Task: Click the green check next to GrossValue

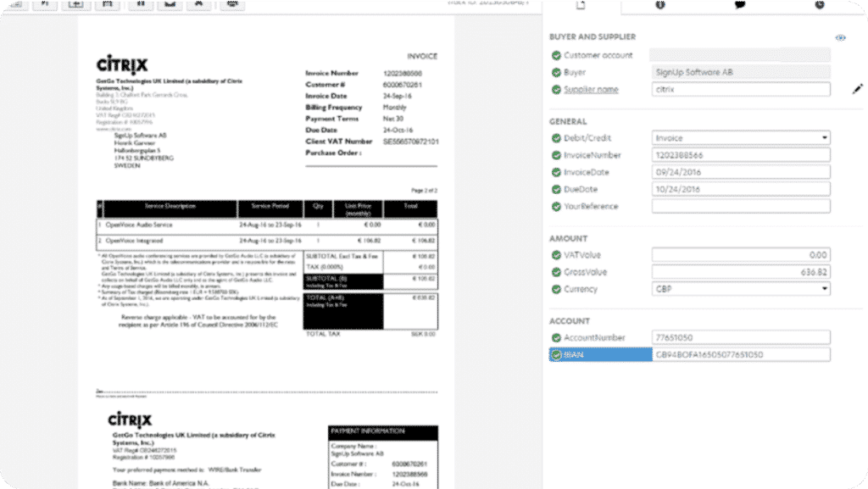Action: click(x=556, y=272)
